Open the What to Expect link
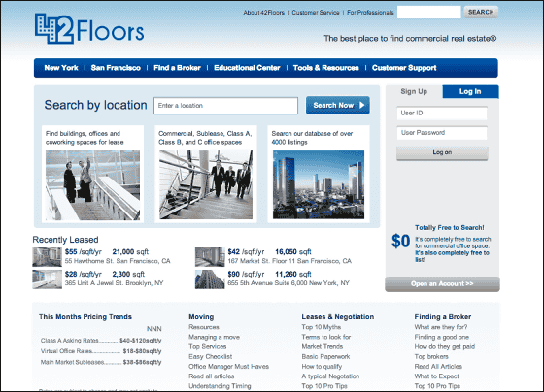The image size is (544, 392). point(436,376)
